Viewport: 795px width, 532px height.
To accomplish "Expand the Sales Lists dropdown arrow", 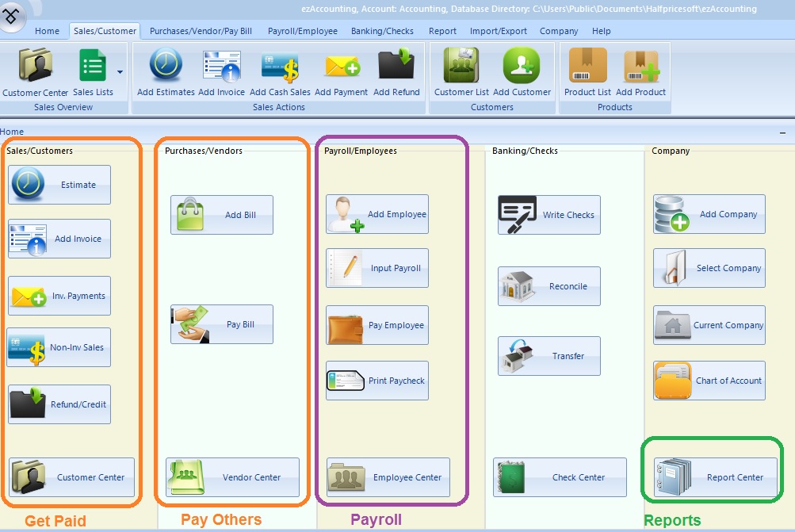I will pyautogui.click(x=120, y=71).
